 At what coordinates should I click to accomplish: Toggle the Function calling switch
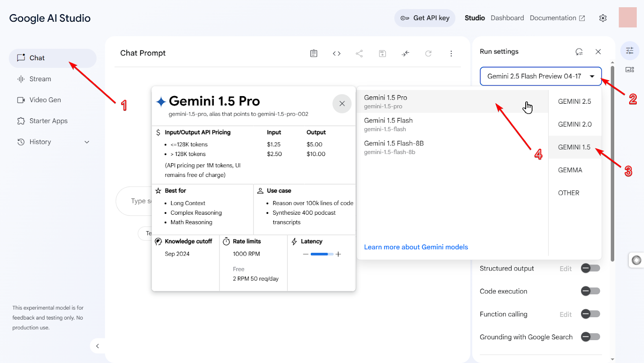pos(590,314)
